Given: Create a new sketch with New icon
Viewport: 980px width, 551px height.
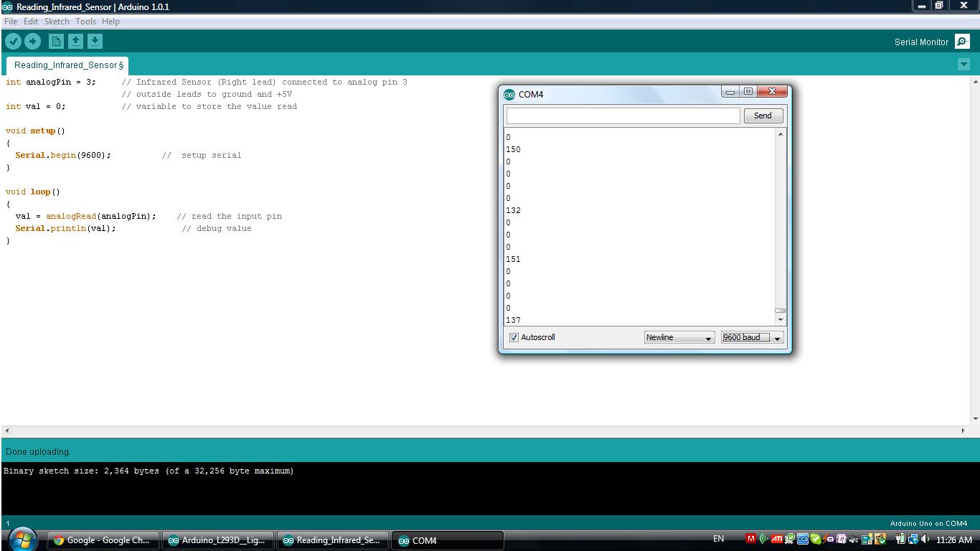Looking at the screenshot, I should point(56,42).
